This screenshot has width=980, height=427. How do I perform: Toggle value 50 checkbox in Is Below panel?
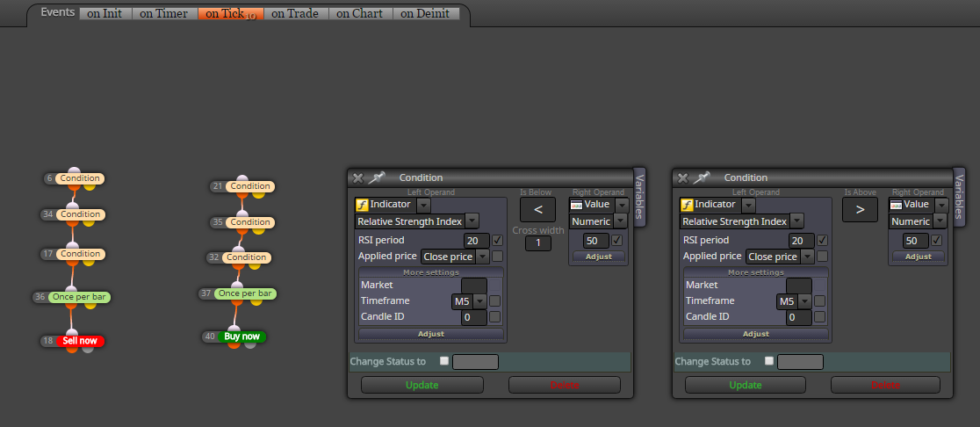616,241
